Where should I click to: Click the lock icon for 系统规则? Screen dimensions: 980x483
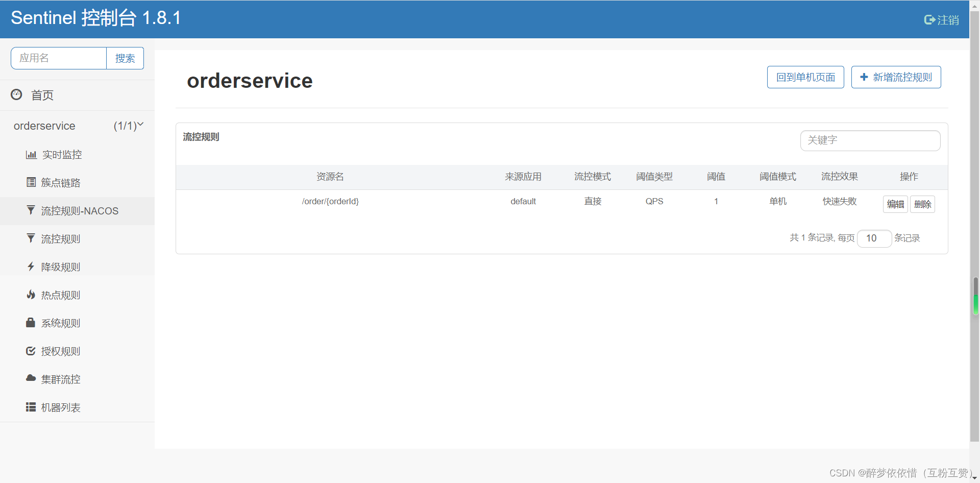31,323
